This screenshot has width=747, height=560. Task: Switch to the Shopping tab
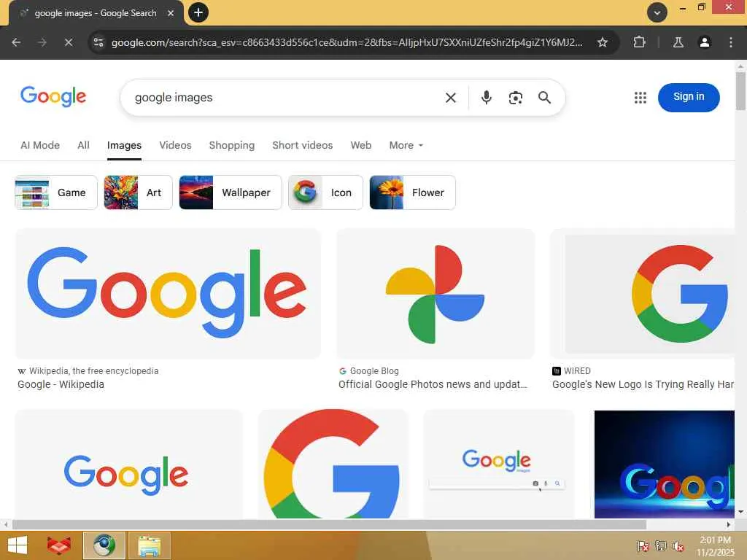pos(232,145)
